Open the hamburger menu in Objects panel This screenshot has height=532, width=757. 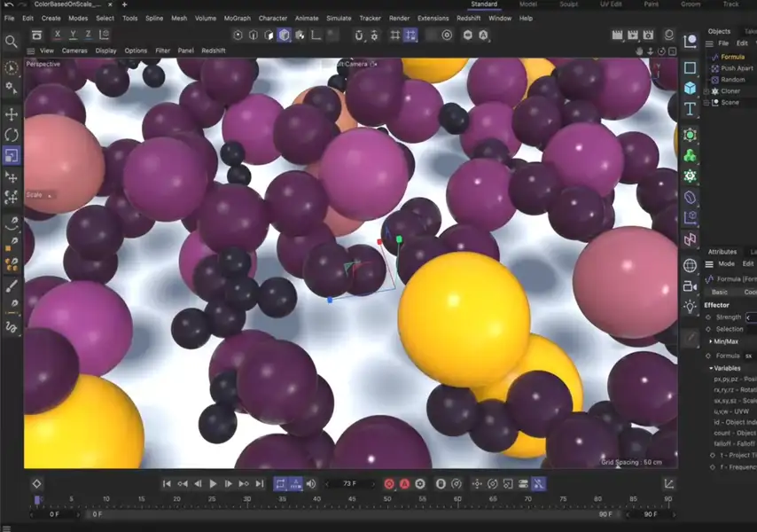(708, 43)
